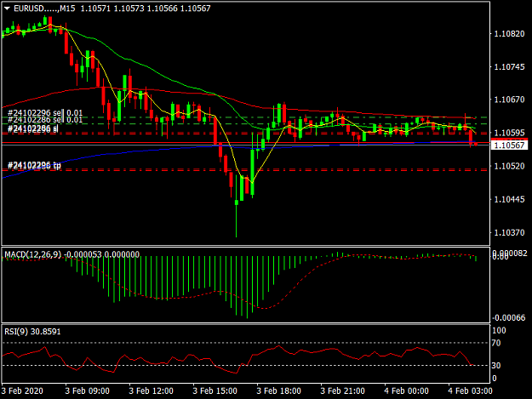Click the 3 Feb 18:00 time label
Image resolution: width=532 pixels, height=399 pixels.
click(x=278, y=390)
